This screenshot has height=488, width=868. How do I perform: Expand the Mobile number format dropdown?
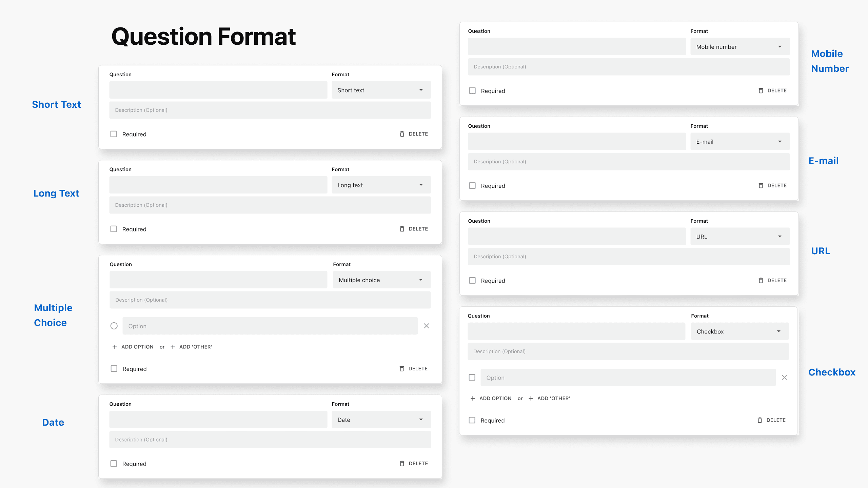pos(739,46)
